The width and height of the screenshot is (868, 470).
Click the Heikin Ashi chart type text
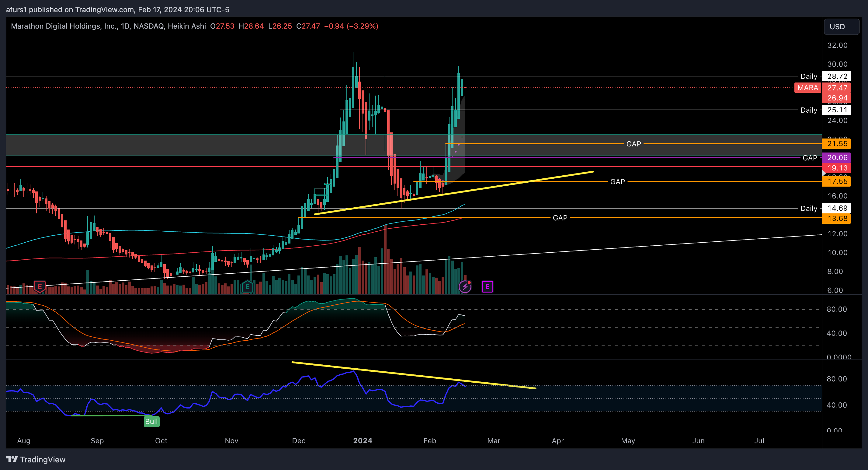187,26
